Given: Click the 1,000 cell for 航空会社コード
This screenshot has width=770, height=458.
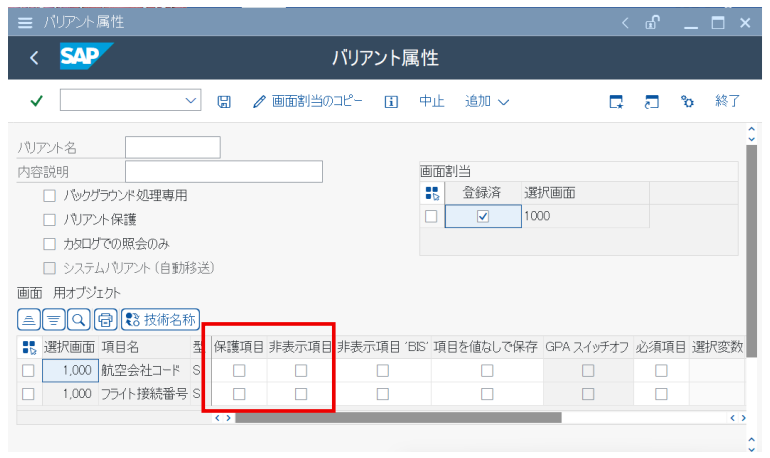Looking at the screenshot, I should (70, 371).
